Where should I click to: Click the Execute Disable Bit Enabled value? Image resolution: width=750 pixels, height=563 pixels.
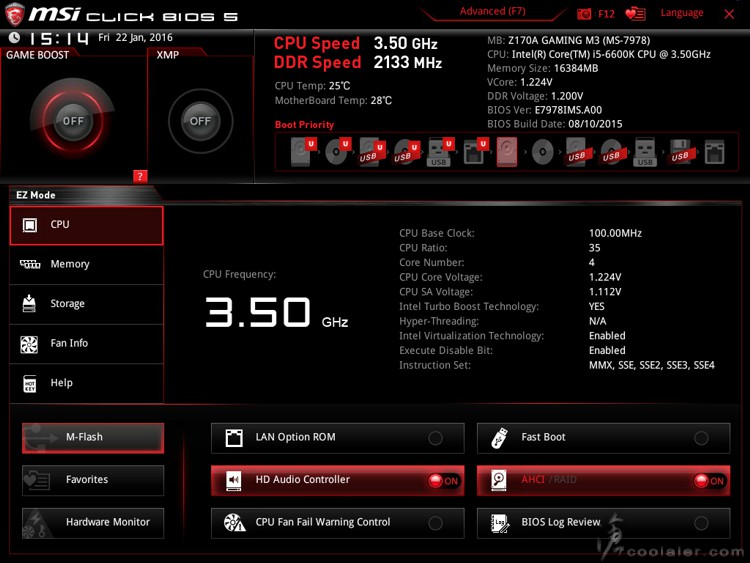pyautogui.click(x=607, y=351)
